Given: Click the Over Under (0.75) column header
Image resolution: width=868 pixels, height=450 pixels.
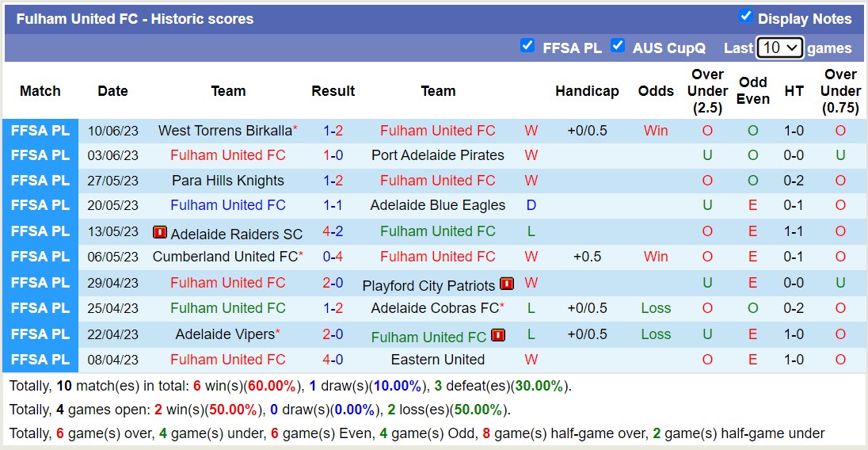Looking at the screenshot, I should pos(840,91).
